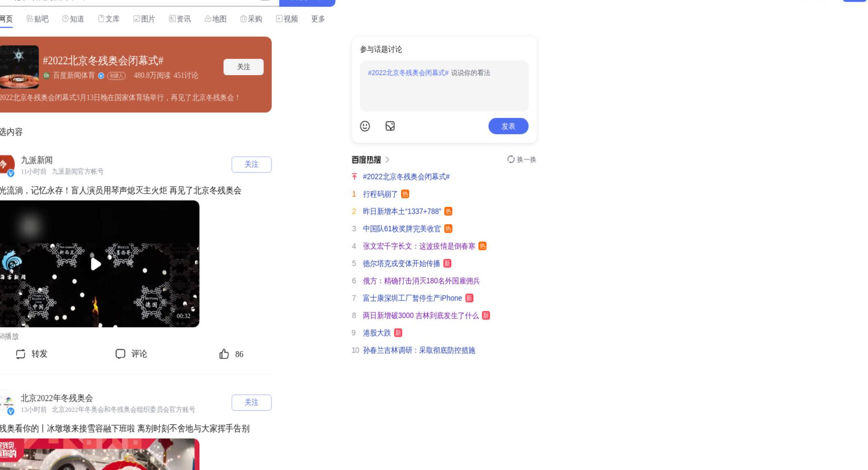Screen dimensions: 868x470
Task: Like the 九派新闻 post with 86 likes
Action: (x=231, y=354)
